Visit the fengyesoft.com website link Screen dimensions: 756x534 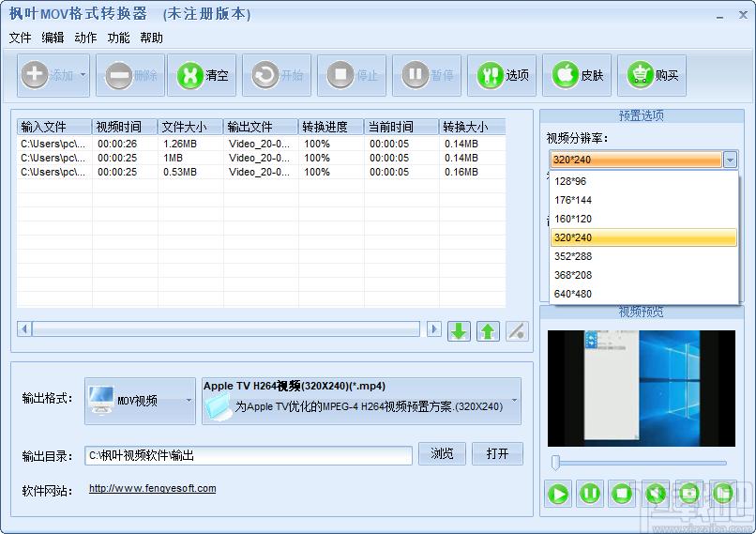click(152, 488)
